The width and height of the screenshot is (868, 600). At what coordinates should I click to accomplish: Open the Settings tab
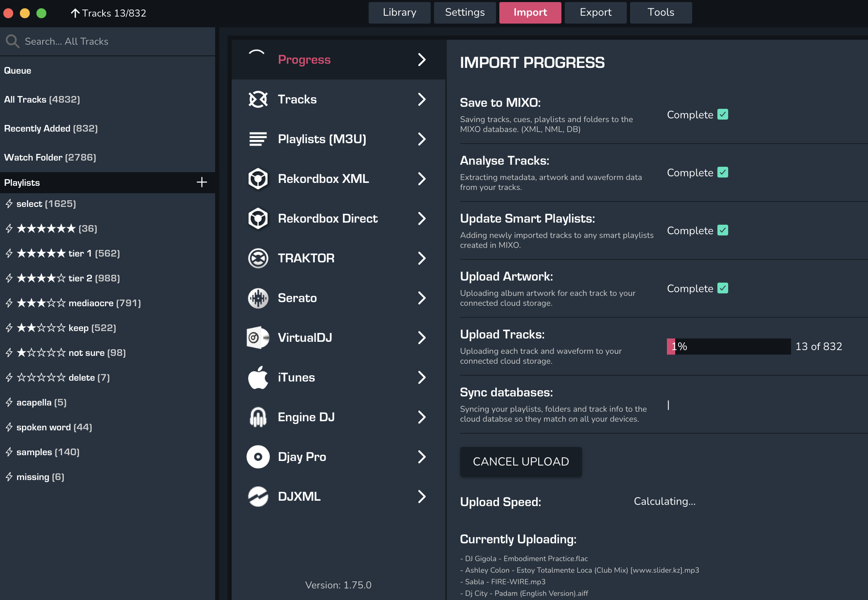[465, 12]
